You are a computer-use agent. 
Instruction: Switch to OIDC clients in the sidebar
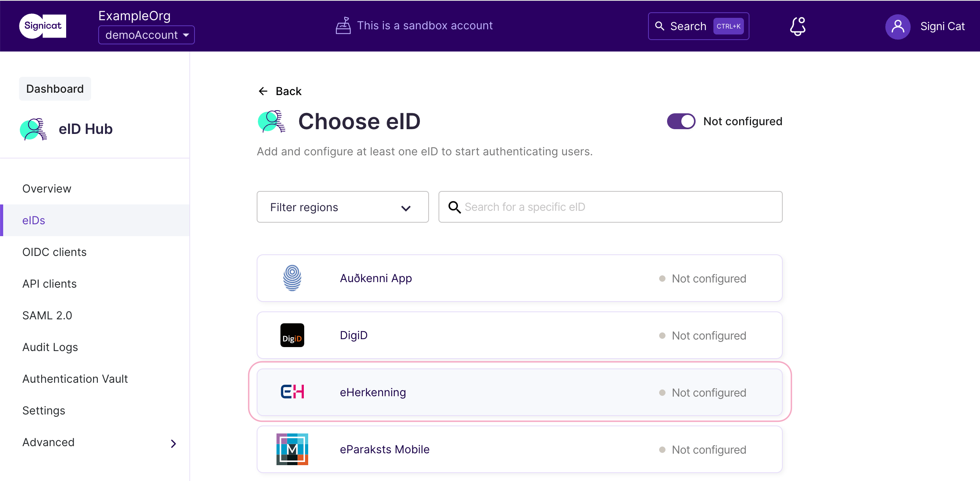(x=54, y=252)
